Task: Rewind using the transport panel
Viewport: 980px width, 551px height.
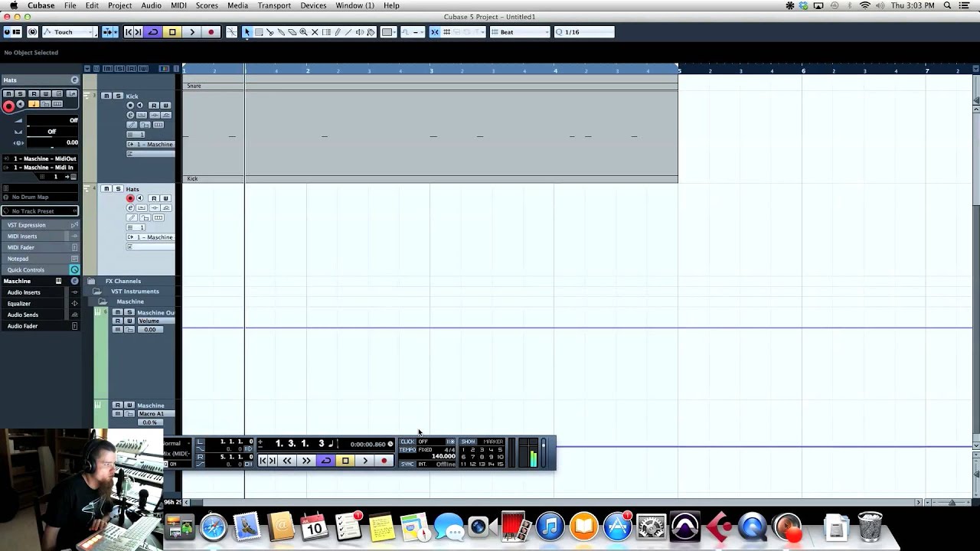Action: pos(287,461)
